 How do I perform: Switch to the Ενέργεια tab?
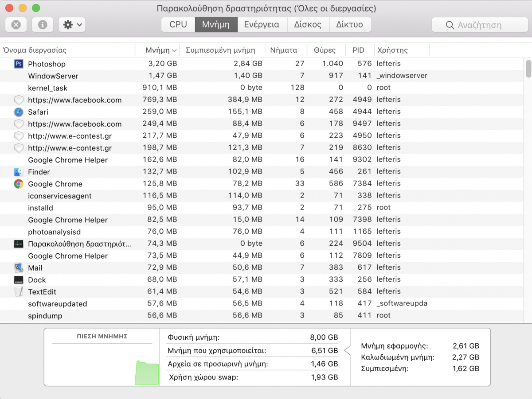pyautogui.click(x=262, y=25)
